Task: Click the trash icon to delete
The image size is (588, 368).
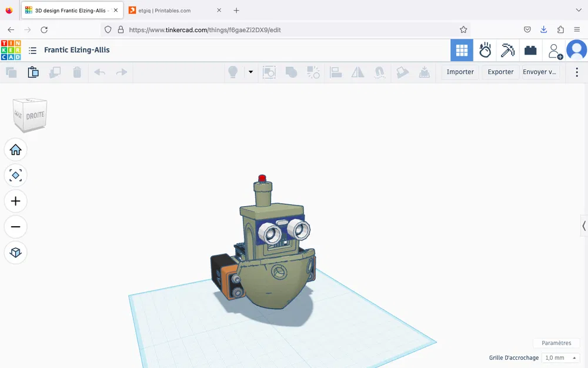Action: click(x=77, y=71)
